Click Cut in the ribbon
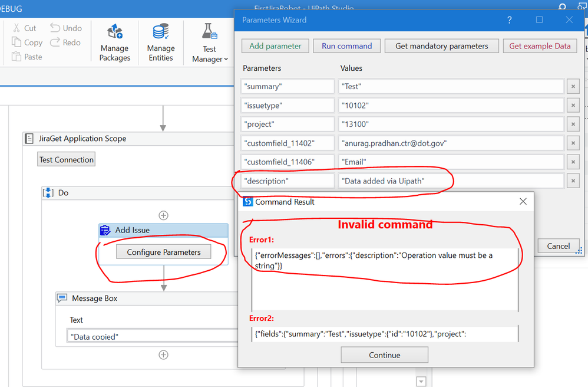This screenshot has height=387, width=588. [x=24, y=28]
